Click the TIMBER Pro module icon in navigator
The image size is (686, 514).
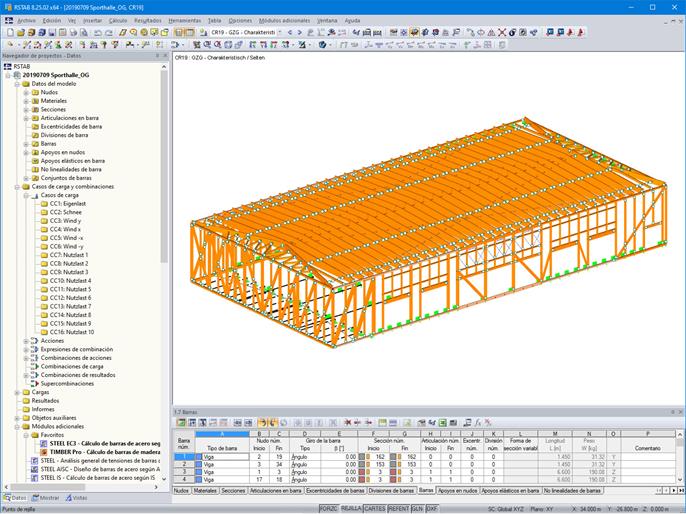(x=44, y=452)
